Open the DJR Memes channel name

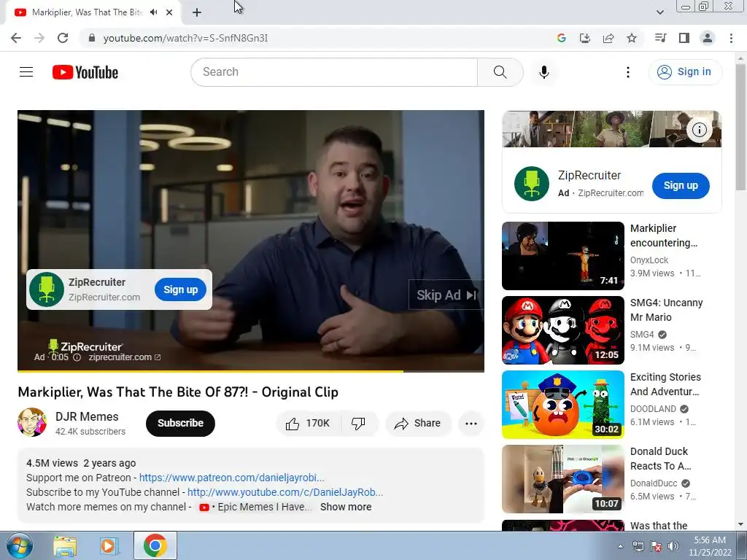coord(87,416)
